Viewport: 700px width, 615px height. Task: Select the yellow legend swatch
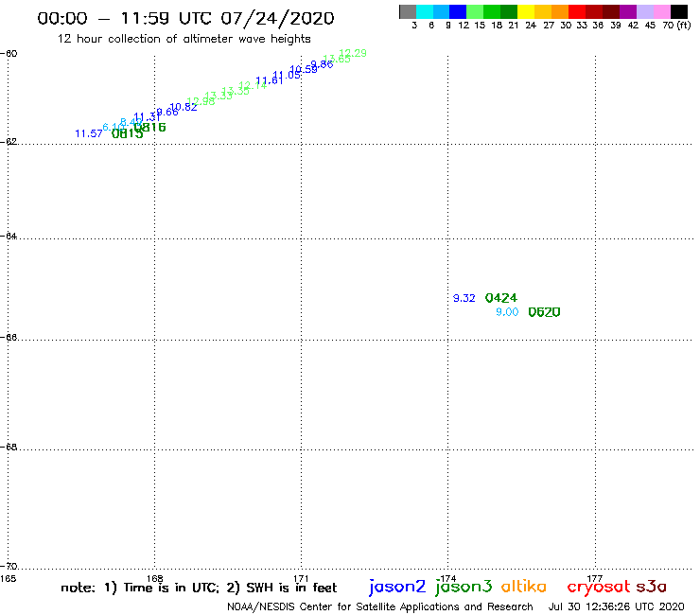[x=525, y=11]
